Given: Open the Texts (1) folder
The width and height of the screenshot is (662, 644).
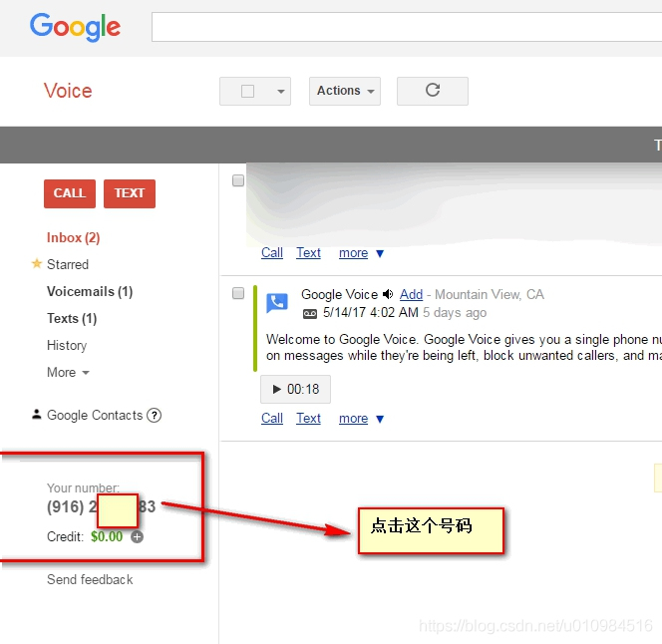Looking at the screenshot, I should click(x=72, y=318).
